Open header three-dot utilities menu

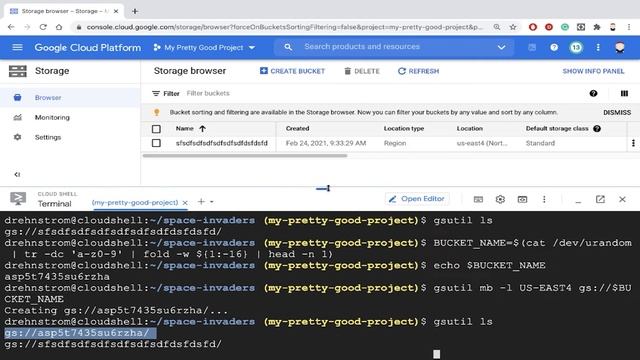coord(598,47)
